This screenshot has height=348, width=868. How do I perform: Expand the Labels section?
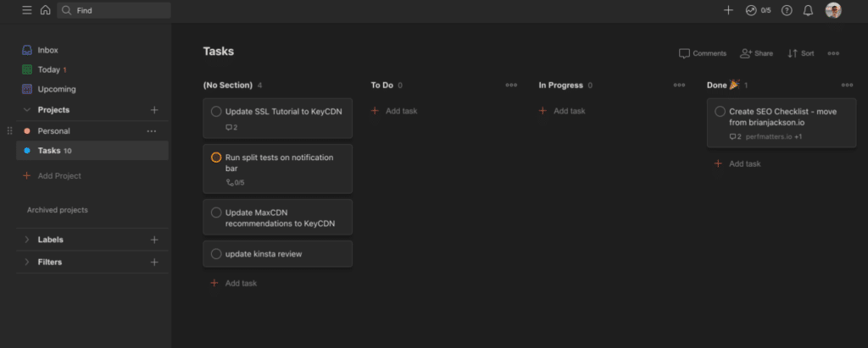[26, 240]
